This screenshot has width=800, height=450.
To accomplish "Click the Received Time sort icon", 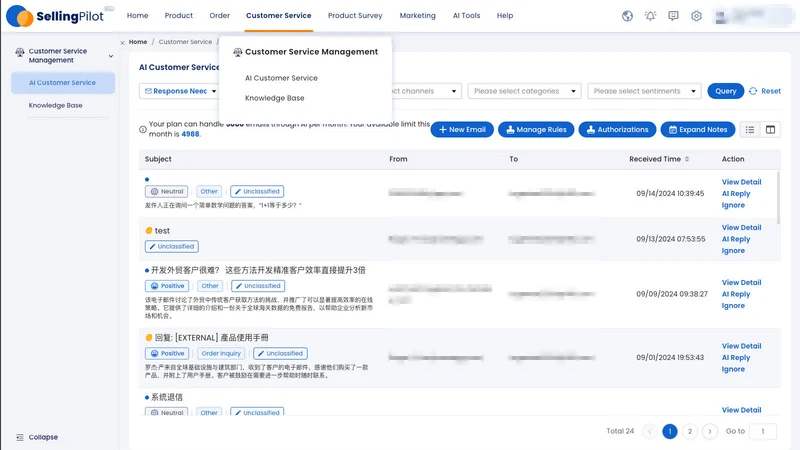I will click(687, 159).
